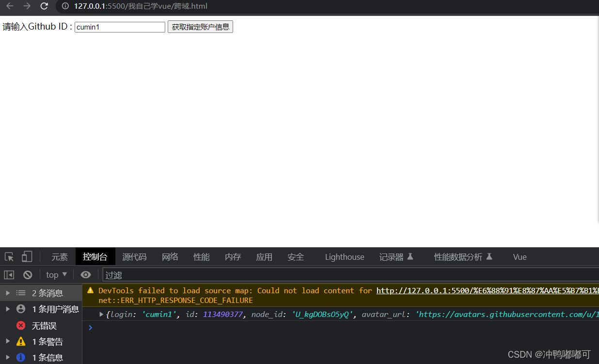Click the browser forward arrow
The image size is (599, 364).
pyautogui.click(x=27, y=6)
